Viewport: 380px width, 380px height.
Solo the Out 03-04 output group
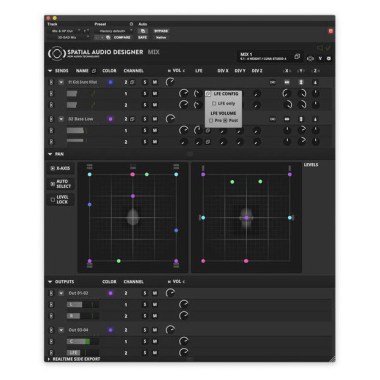[x=145, y=330]
